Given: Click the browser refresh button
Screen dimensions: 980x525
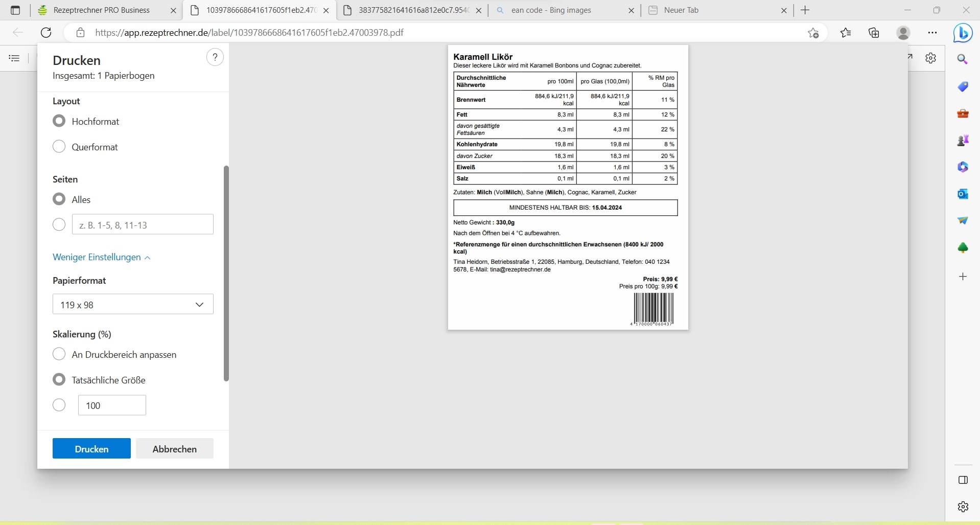Looking at the screenshot, I should pyautogui.click(x=46, y=33).
